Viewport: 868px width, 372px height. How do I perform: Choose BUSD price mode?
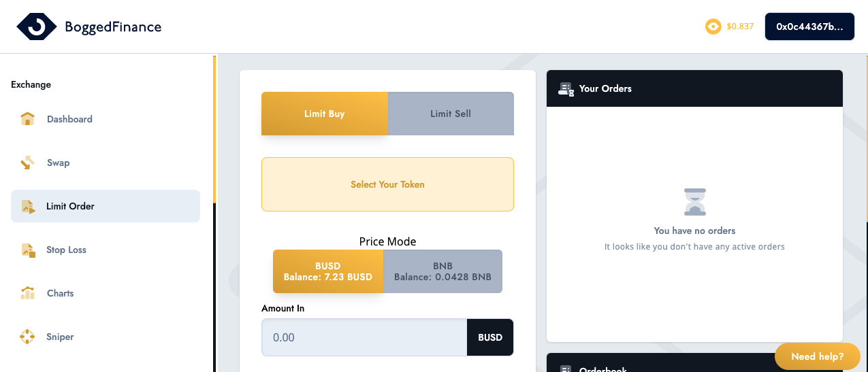click(x=328, y=271)
